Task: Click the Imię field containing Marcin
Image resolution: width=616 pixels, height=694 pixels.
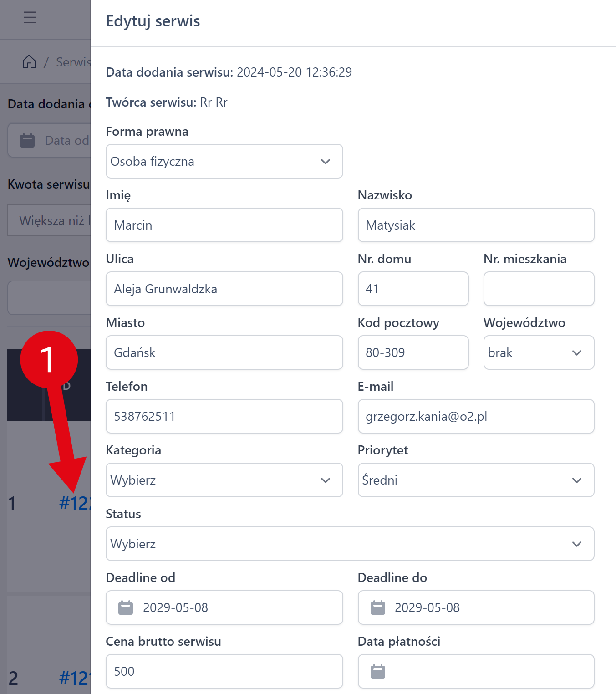Action: click(x=224, y=225)
